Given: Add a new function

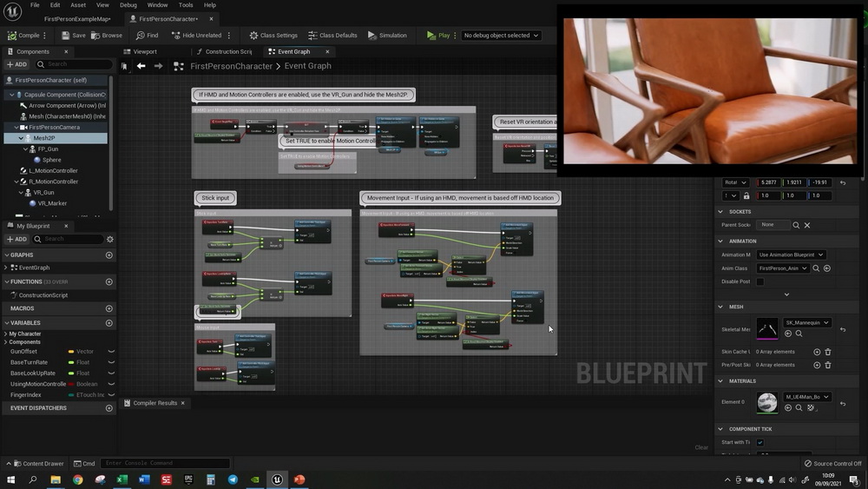Looking at the screenshot, I should tap(109, 282).
